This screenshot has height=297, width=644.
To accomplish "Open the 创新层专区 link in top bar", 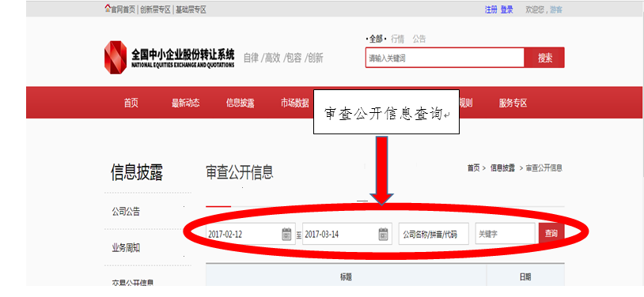I will point(155,9).
